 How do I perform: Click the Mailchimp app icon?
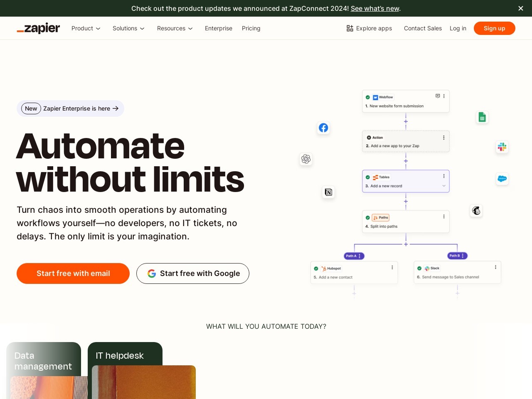coord(476,210)
